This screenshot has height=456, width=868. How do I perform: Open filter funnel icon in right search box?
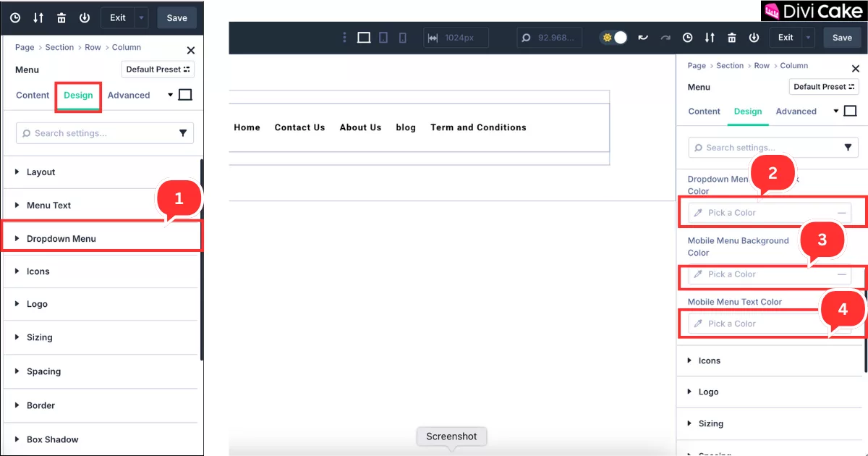(x=848, y=148)
